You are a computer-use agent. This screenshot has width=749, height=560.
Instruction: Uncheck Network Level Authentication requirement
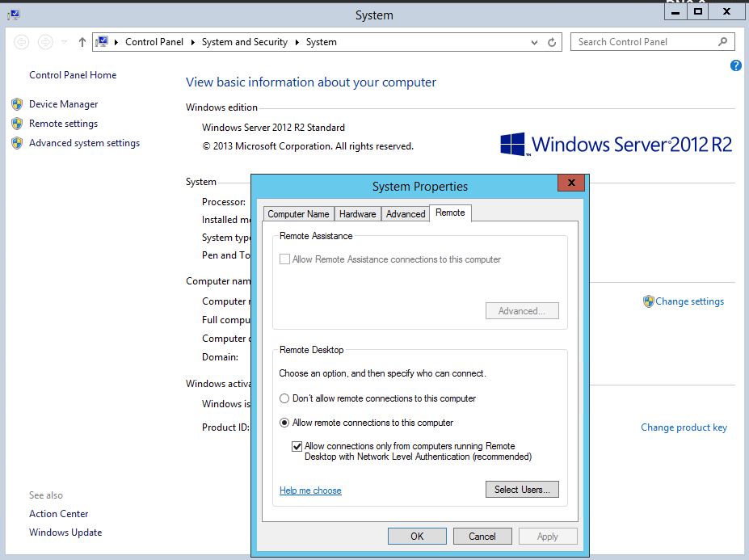297,445
